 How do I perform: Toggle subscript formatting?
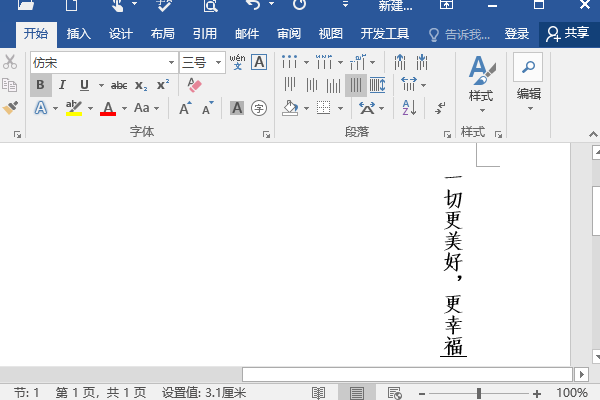[141, 85]
